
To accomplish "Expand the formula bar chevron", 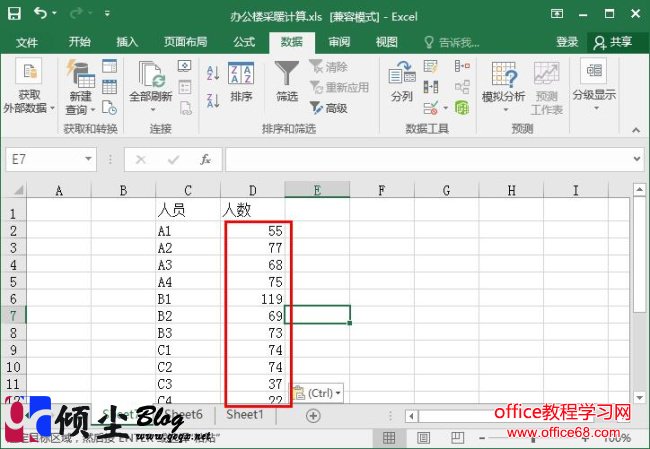I will pos(637,159).
